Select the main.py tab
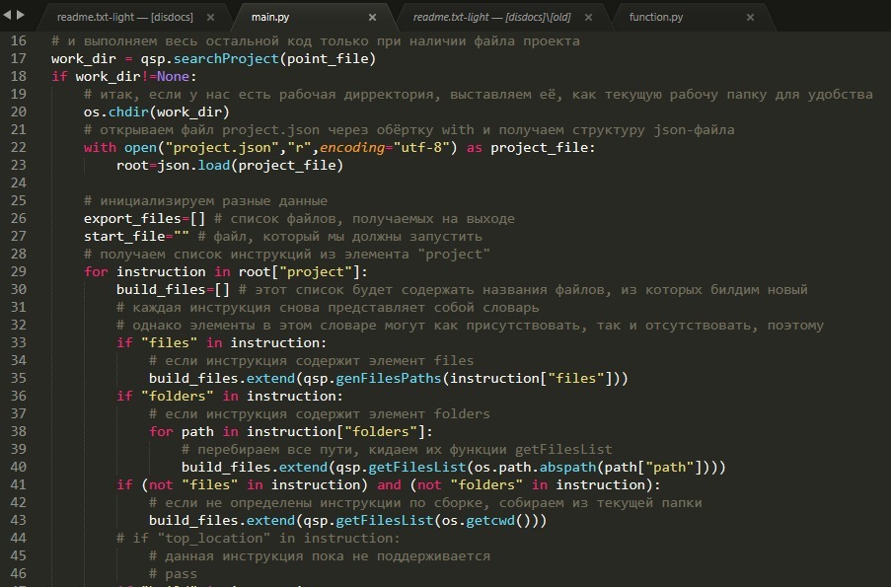The width and height of the screenshot is (891, 588). coord(270,17)
